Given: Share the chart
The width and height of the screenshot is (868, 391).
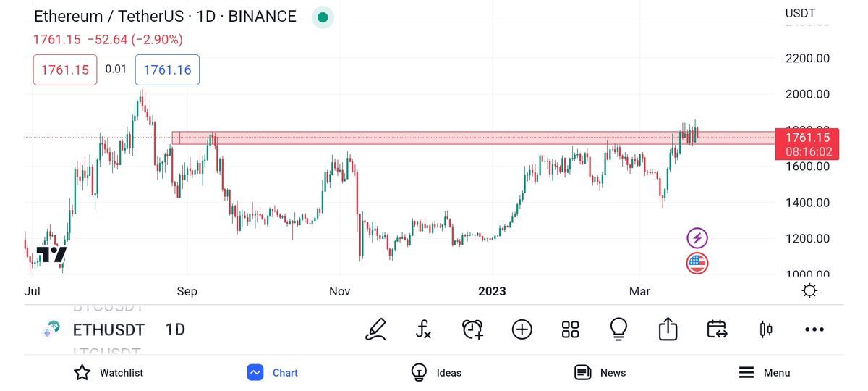Looking at the screenshot, I should pos(668,329).
